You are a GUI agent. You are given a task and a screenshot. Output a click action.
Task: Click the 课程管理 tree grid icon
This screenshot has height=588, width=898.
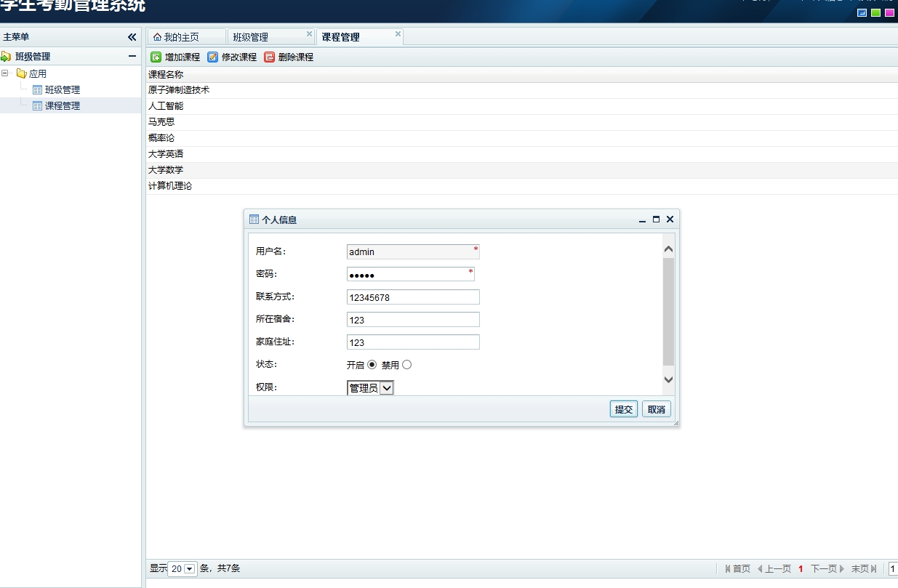(x=37, y=105)
